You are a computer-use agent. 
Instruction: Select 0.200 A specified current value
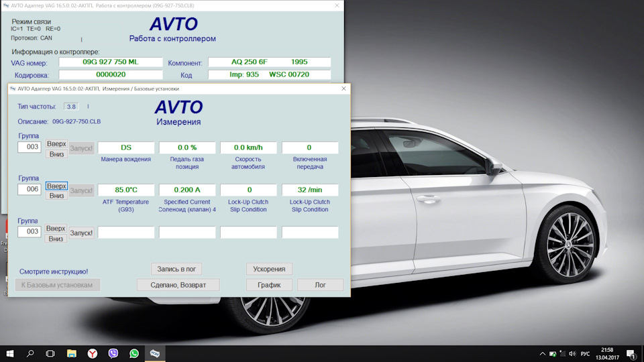tap(187, 190)
